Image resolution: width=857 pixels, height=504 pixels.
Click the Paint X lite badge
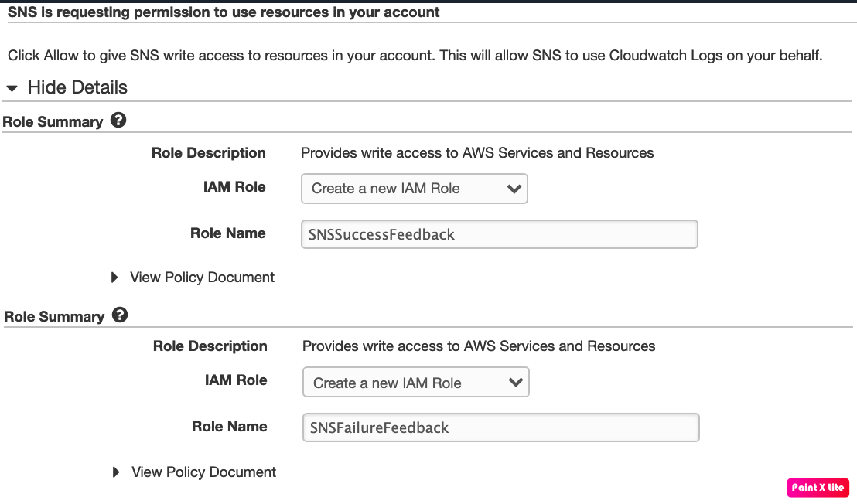(818, 487)
